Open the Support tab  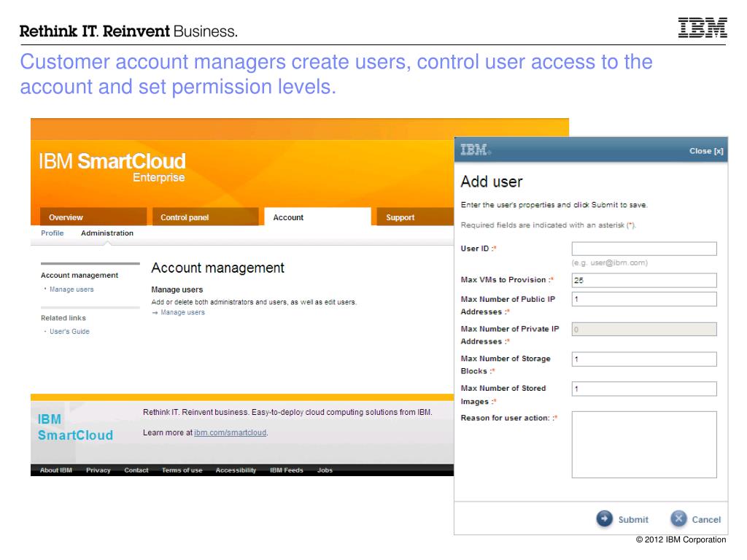click(x=414, y=217)
